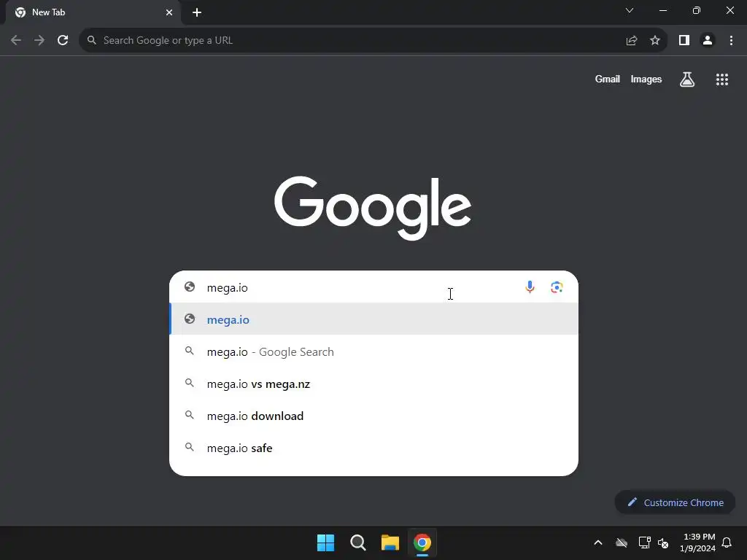Choose the mega.io - Google Search suggestion

(374, 352)
